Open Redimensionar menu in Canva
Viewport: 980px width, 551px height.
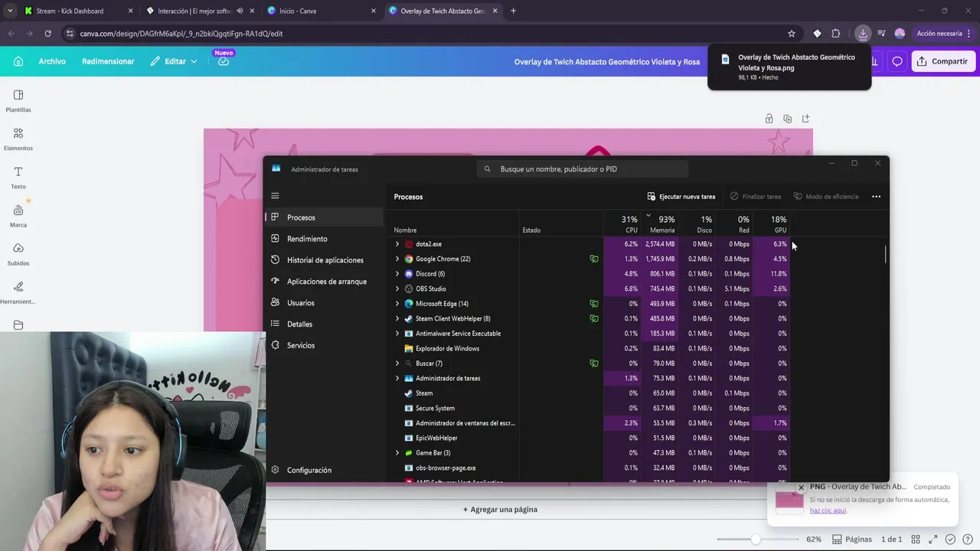(108, 61)
